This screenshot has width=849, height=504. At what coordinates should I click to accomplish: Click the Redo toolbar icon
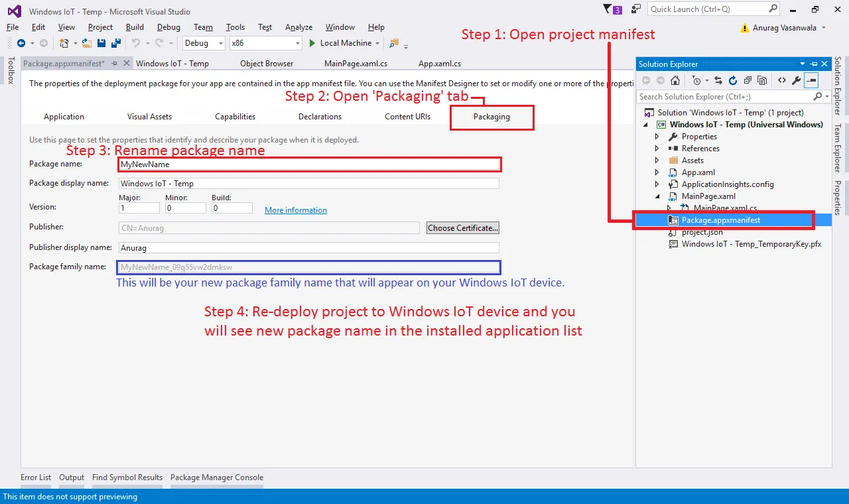(x=160, y=43)
